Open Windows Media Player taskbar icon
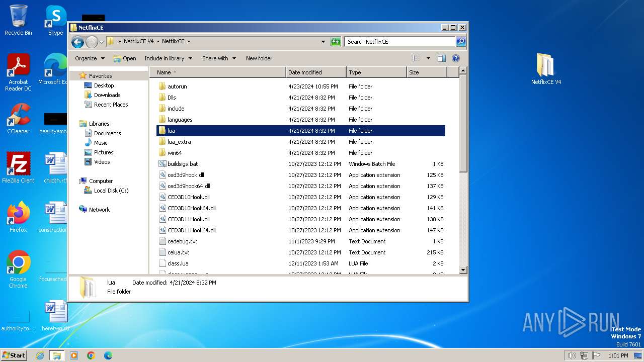Image resolution: width=644 pixels, height=362 pixels. coord(74,355)
